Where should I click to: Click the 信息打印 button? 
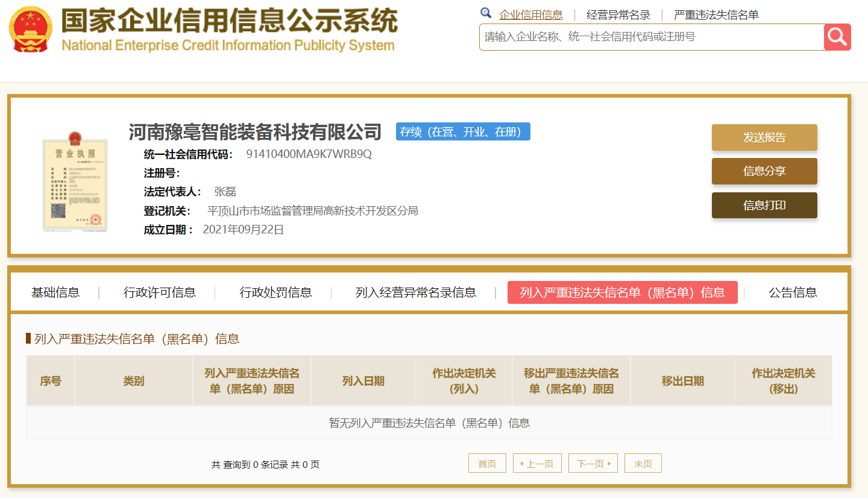point(764,206)
